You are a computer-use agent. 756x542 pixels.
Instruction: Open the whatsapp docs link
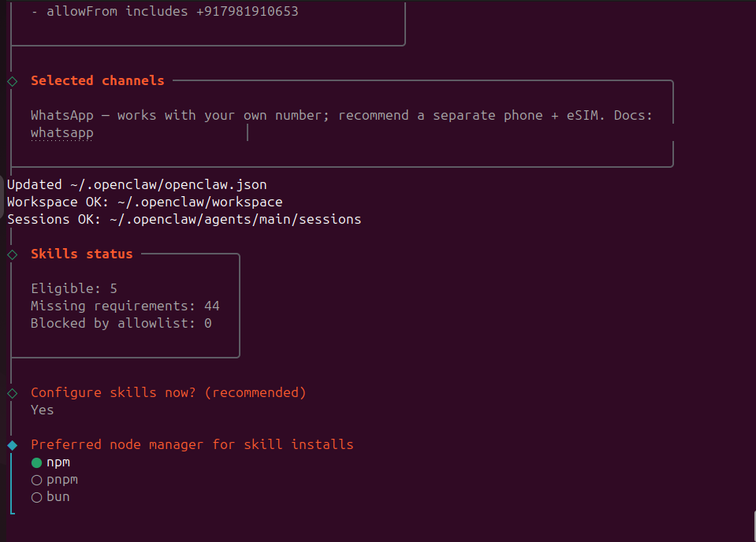click(x=61, y=132)
